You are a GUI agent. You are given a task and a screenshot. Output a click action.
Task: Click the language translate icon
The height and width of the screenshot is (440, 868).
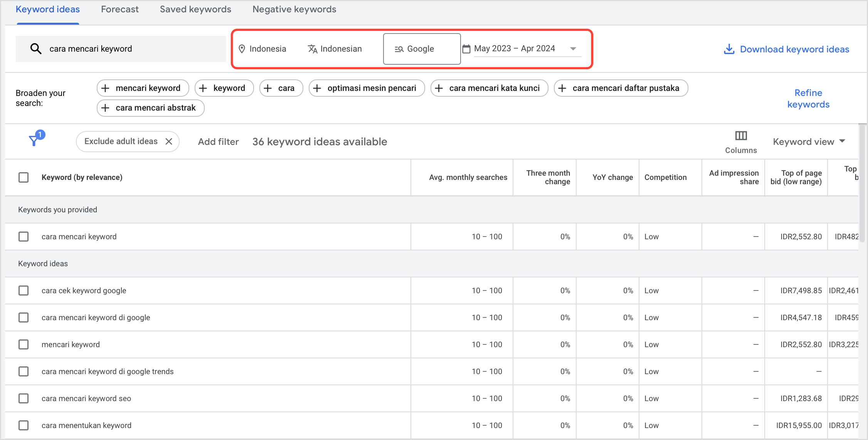[313, 49]
